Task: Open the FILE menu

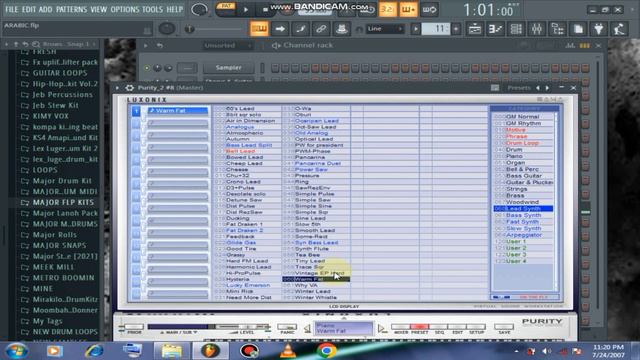Action: (11, 9)
